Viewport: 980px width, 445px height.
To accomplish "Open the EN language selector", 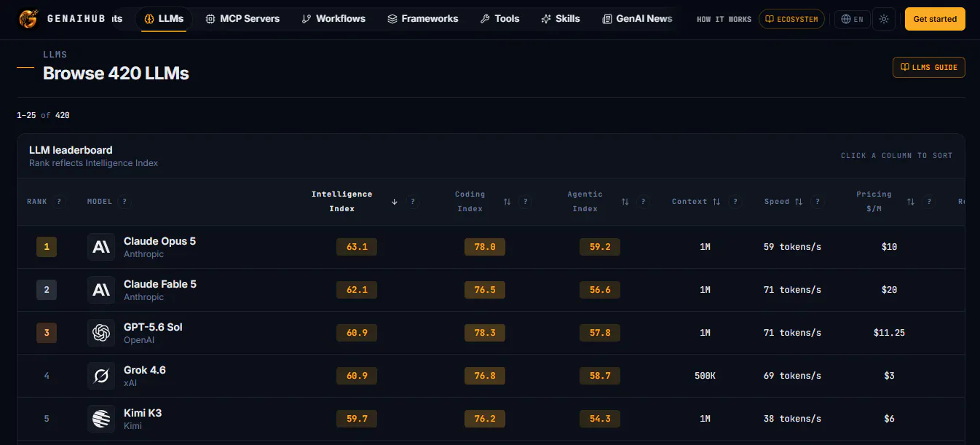I will 852,19.
